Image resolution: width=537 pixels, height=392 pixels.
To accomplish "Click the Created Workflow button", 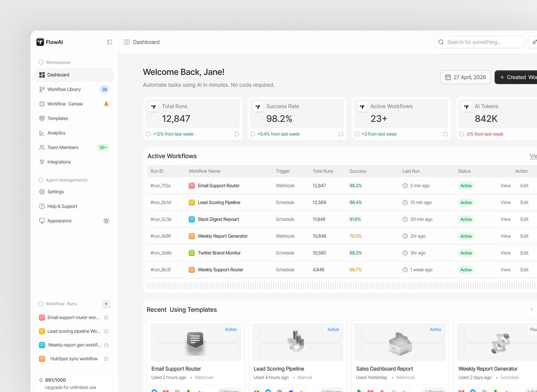I will (516, 77).
